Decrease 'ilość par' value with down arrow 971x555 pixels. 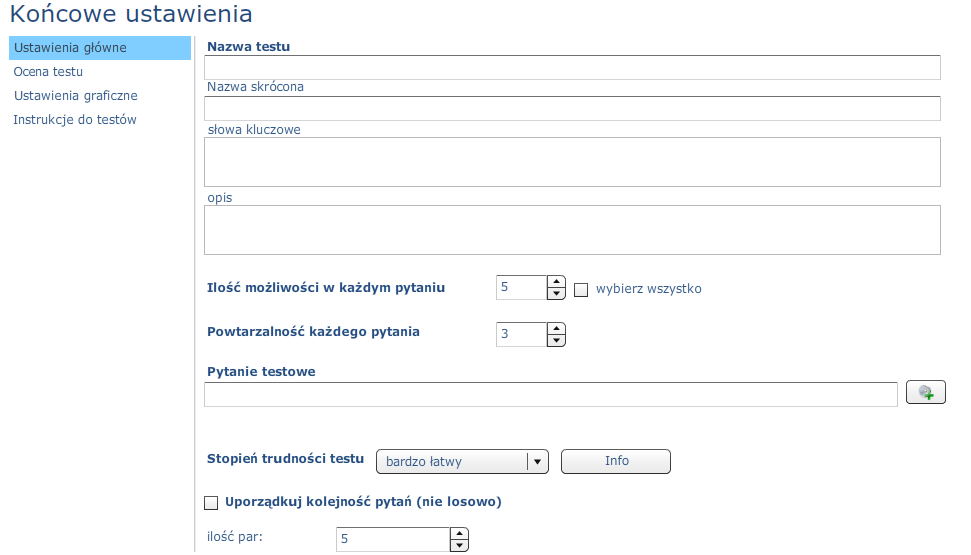(459, 545)
